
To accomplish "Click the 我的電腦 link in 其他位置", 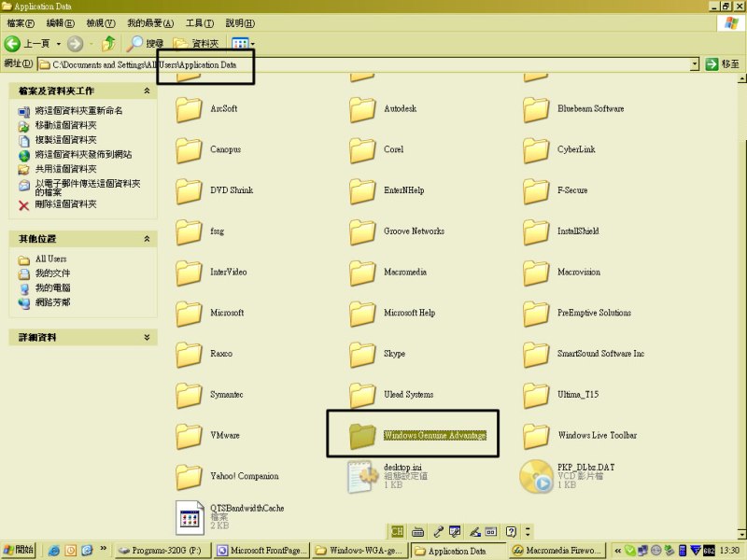I will (x=53, y=288).
